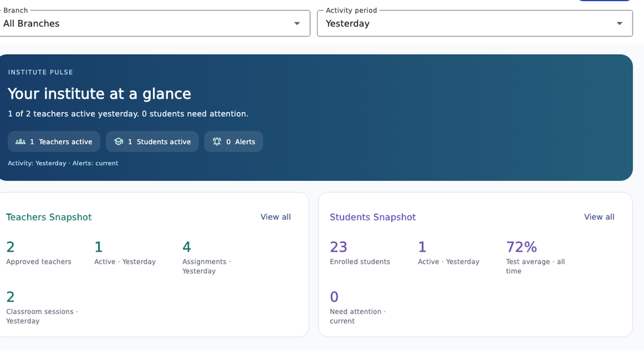Click the 72% test average value
The width and height of the screenshot is (644, 350).
coord(521,247)
